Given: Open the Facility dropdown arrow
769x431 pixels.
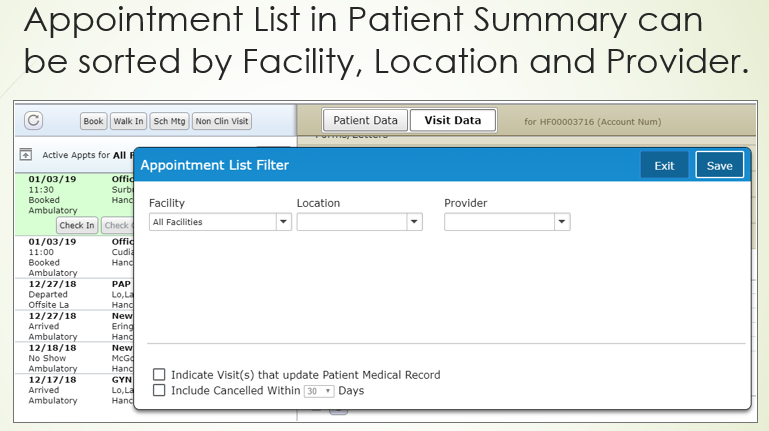Looking at the screenshot, I should coord(284,222).
